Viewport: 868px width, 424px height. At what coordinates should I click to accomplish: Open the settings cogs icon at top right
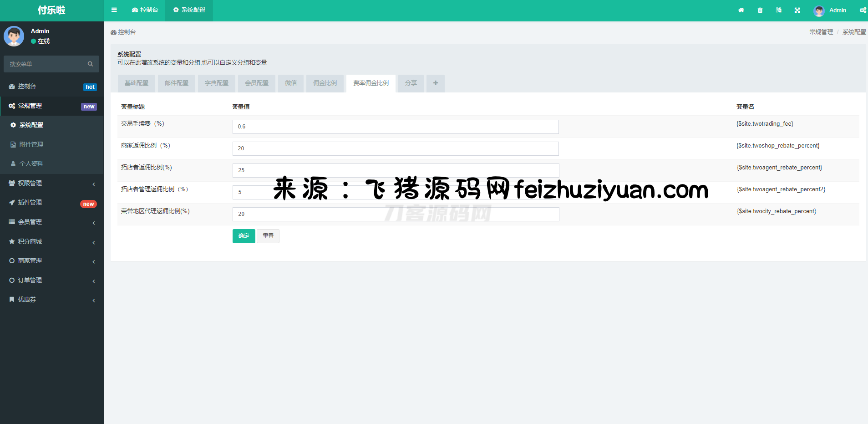click(x=863, y=10)
